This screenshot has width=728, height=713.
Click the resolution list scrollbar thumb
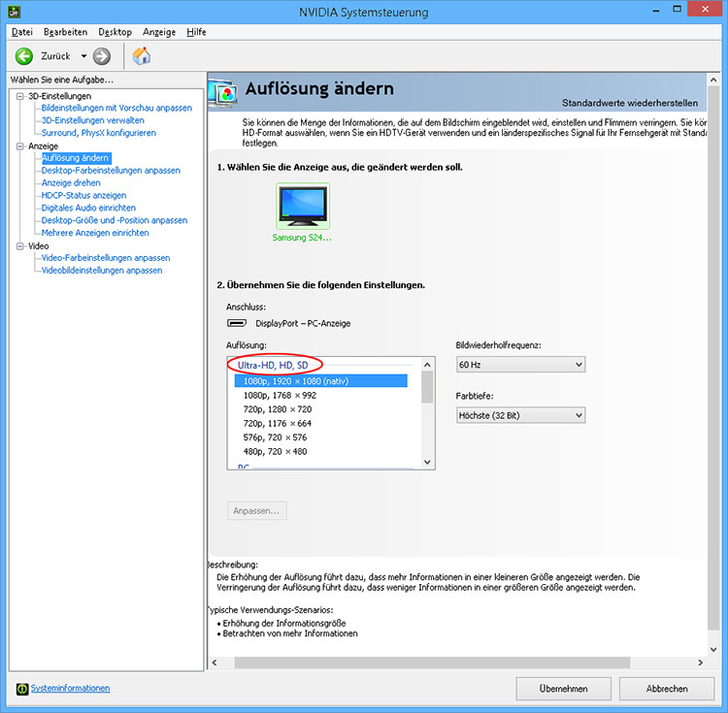(428, 388)
